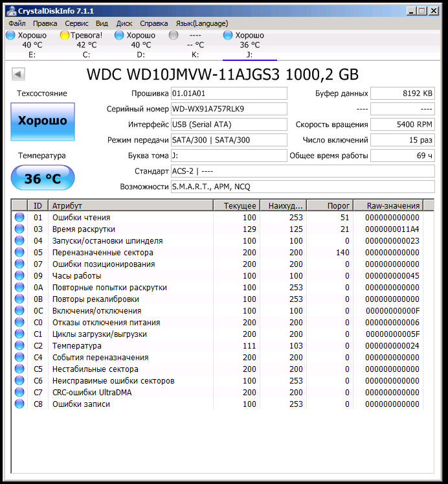448x484 pixels.
Task: Click the Интерфейс USB field
Action: tap(229, 124)
